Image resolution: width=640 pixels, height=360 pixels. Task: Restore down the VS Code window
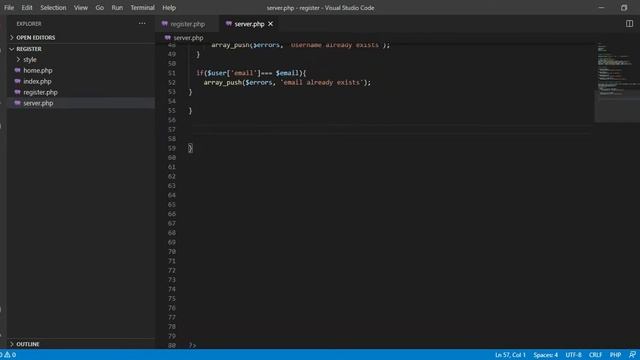click(x=624, y=8)
